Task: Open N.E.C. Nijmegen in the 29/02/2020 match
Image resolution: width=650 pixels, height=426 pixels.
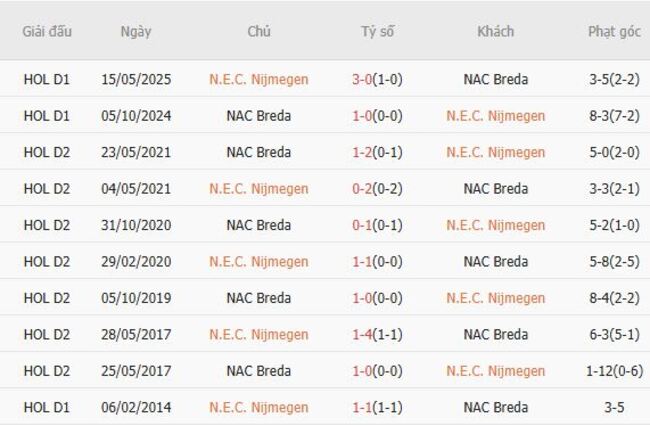Action: [x=259, y=262]
